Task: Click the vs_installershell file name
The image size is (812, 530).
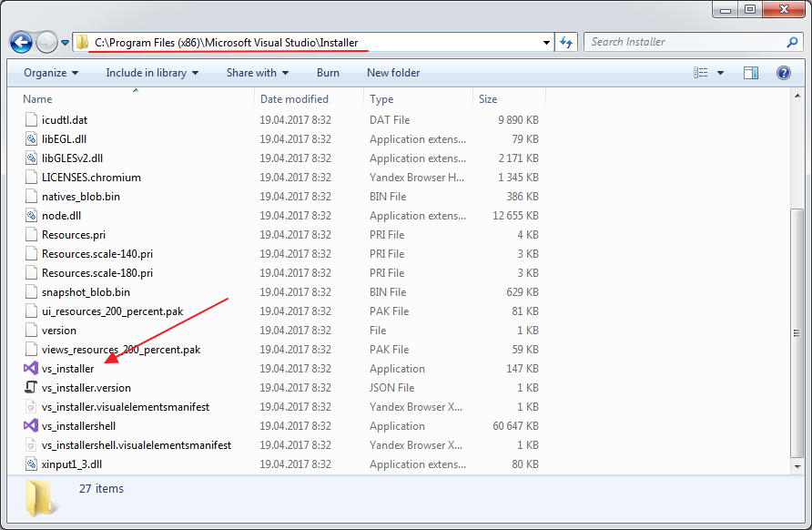Action: pyautogui.click(x=78, y=426)
